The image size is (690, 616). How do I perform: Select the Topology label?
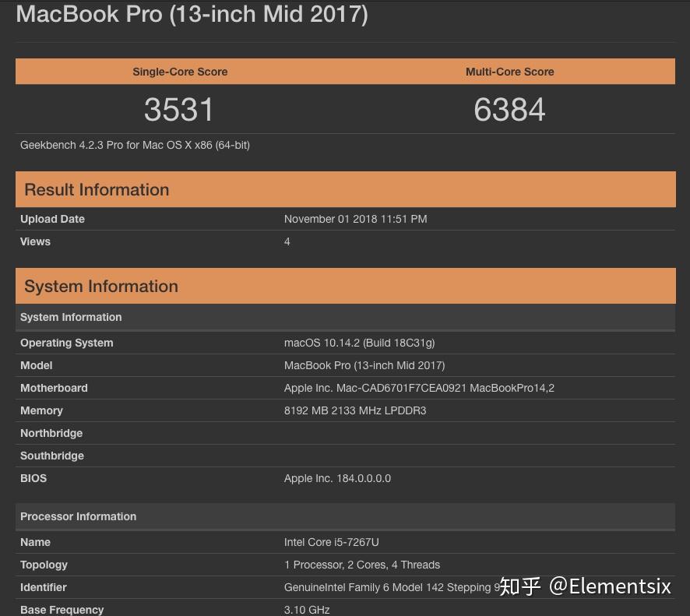(44, 565)
